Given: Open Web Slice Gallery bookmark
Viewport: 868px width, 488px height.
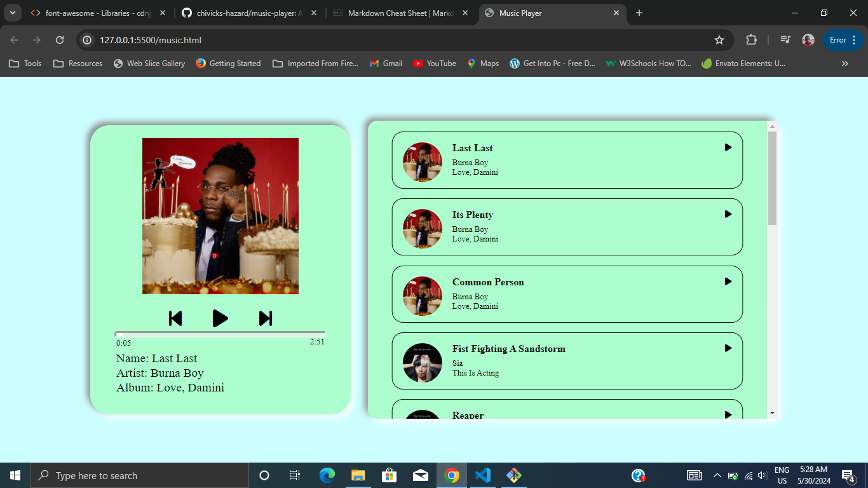Looking at the screenshot, I should (x=149, y=64).
